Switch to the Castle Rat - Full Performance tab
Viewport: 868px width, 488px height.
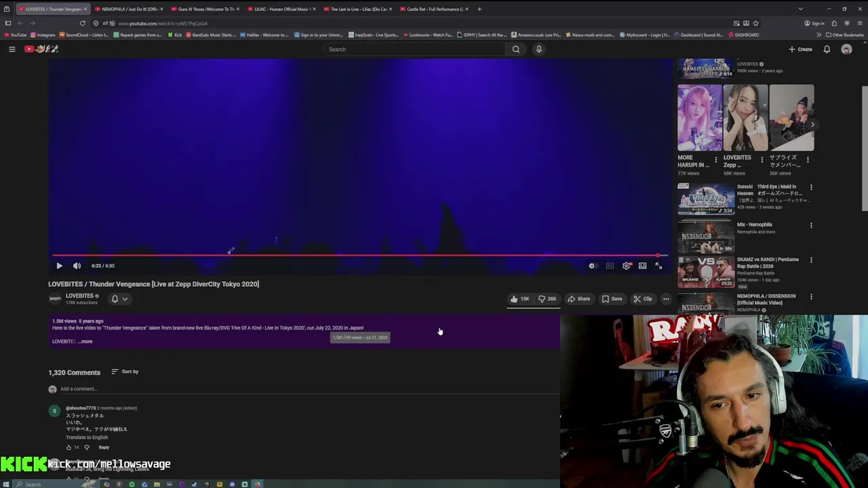pos(434,9)
